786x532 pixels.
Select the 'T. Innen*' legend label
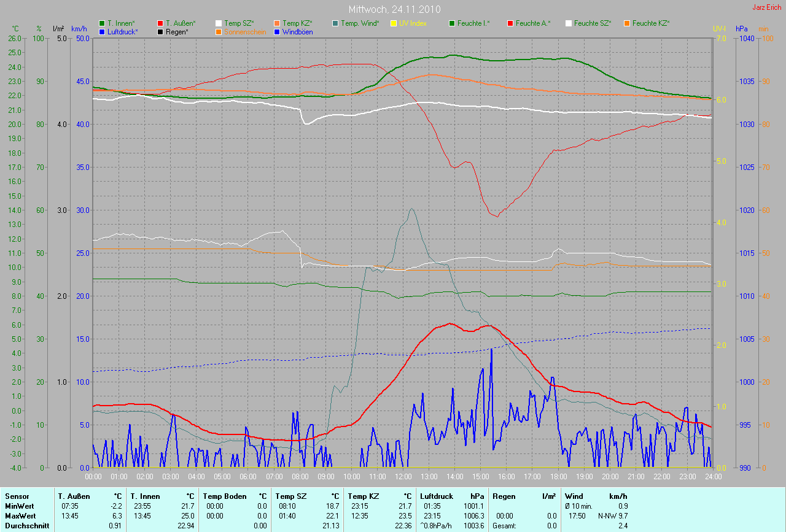pos(122,23)
